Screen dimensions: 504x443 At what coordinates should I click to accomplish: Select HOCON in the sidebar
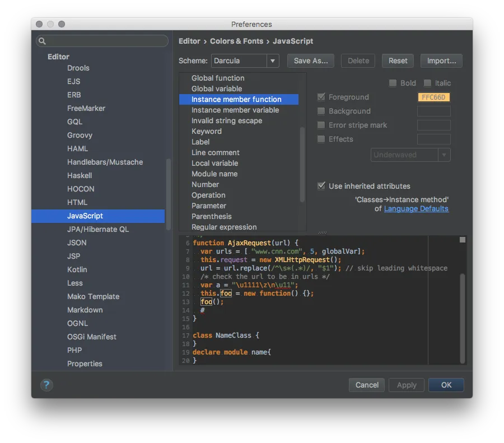[81, 189]
